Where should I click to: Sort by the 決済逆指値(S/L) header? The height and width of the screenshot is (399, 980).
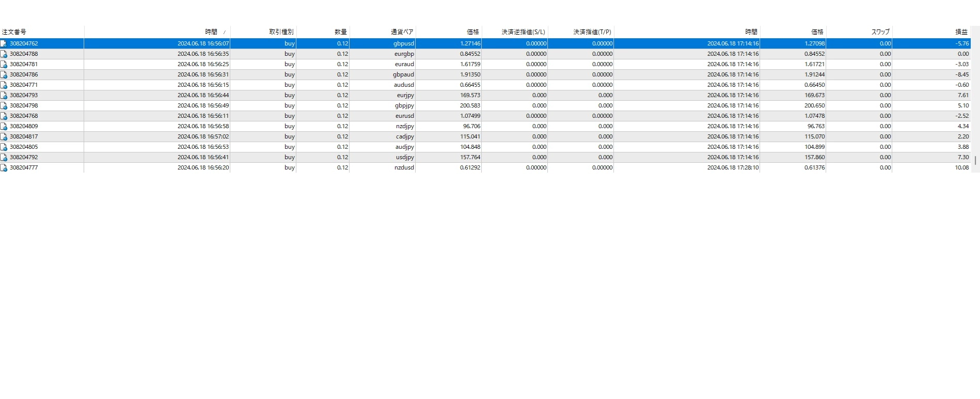tap(523, 32)
